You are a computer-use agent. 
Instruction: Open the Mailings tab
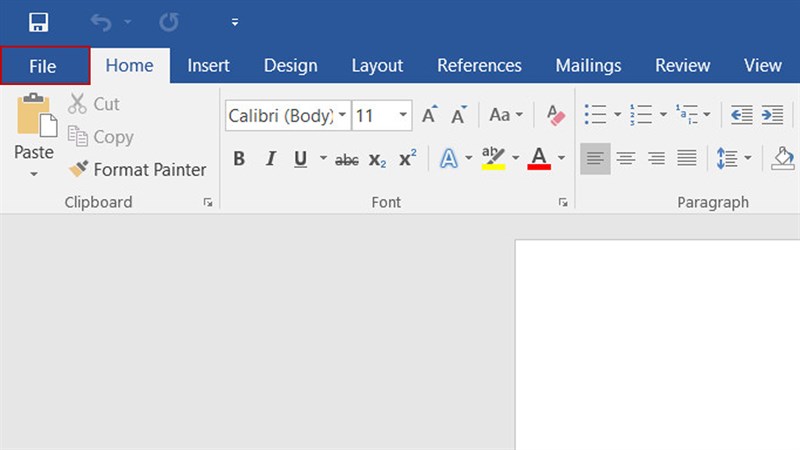pyautogui.click(x=588, y=66)
